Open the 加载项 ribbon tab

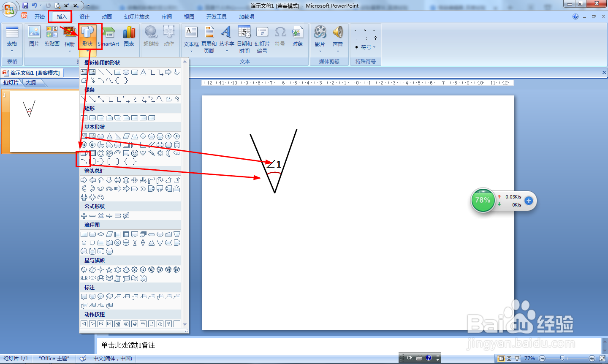click(x=247, y=16)
